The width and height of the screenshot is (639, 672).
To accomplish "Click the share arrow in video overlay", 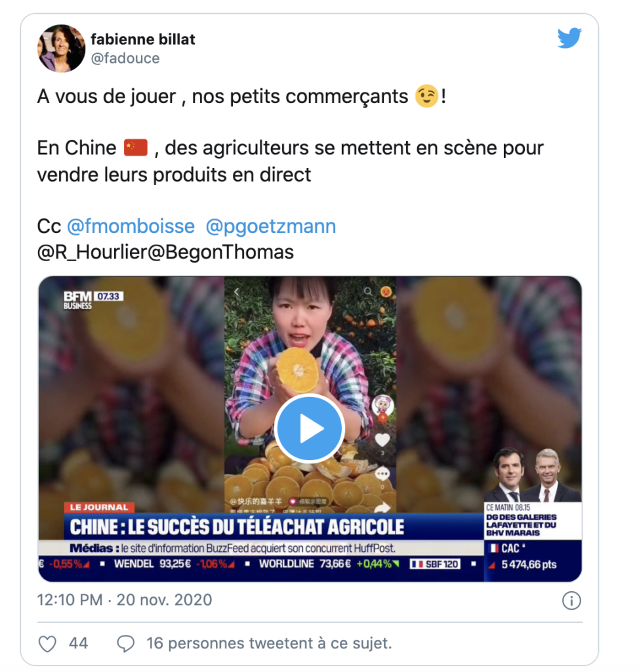I will coord(382,507).
